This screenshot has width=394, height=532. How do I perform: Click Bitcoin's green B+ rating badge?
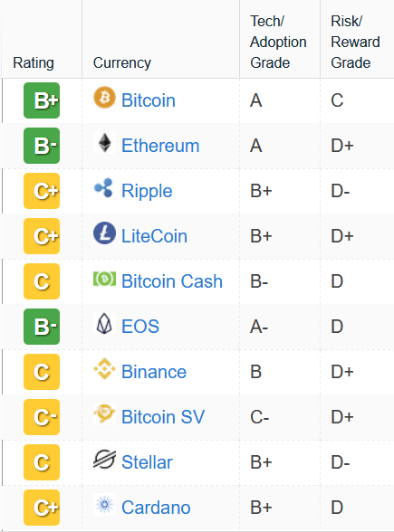click(x=42, y=100)
